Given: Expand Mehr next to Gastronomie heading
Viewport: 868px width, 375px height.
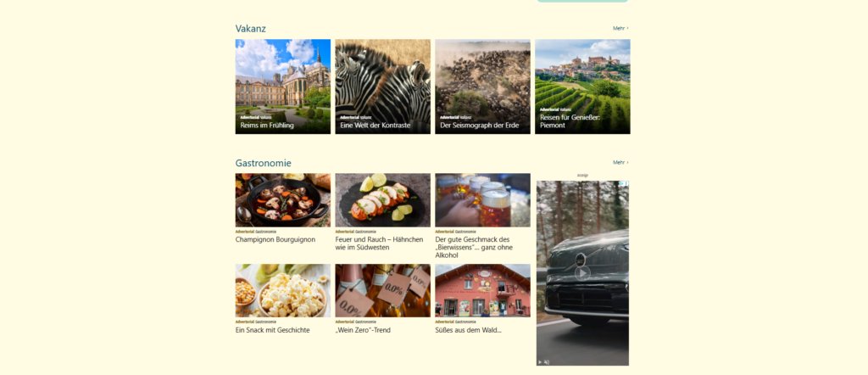Looking at the screenshot, I should point(620,162).
